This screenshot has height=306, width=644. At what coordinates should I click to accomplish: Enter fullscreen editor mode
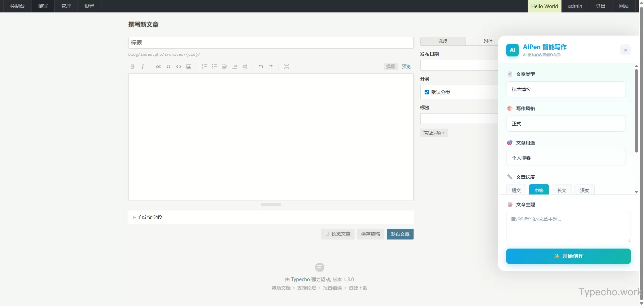286,67
